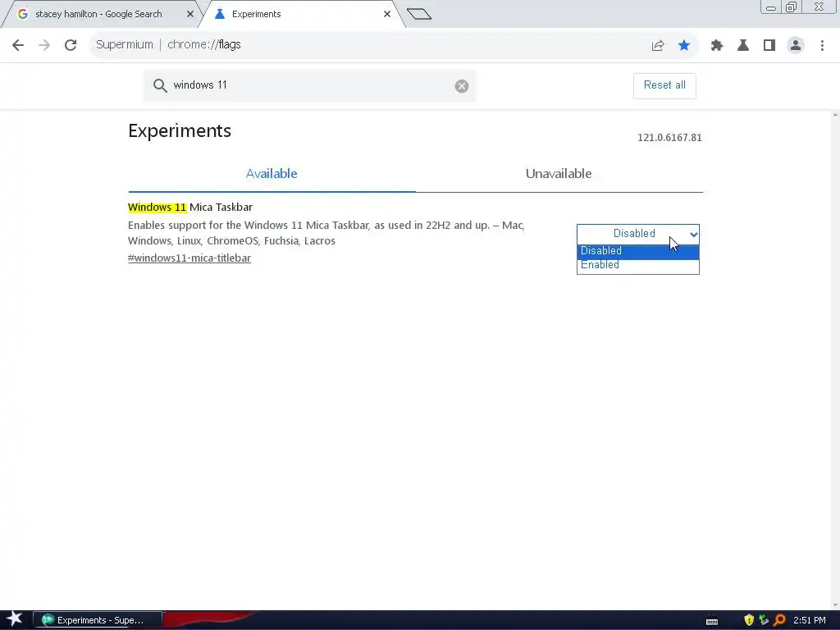840x630 pixels.
Task: Click the search magnifier icon in flags search
Action: (160, 85)
